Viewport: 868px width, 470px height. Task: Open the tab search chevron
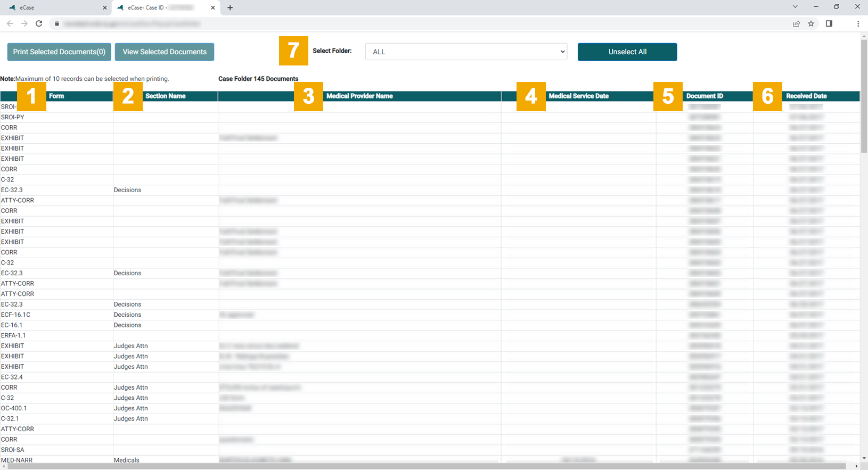click(x=795, y=7)
